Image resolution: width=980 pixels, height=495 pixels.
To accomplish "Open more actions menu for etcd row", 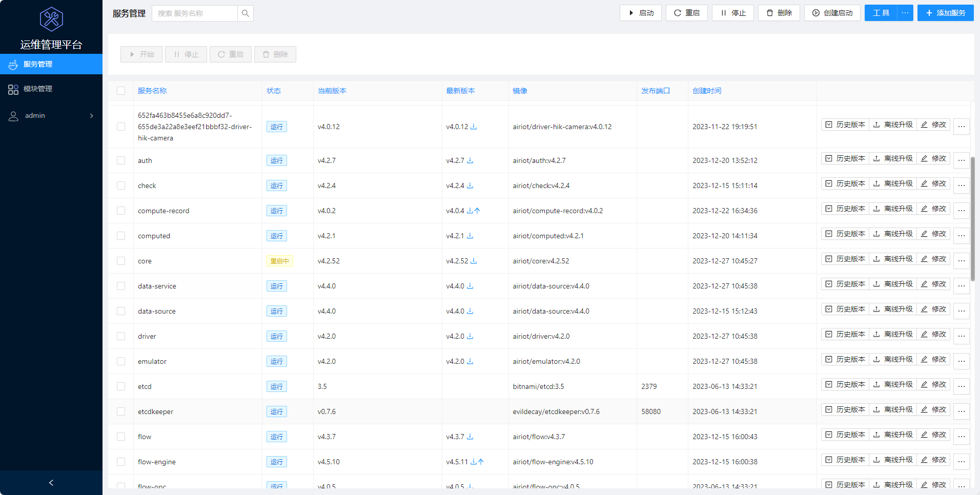I will click(x=962, y=386).
